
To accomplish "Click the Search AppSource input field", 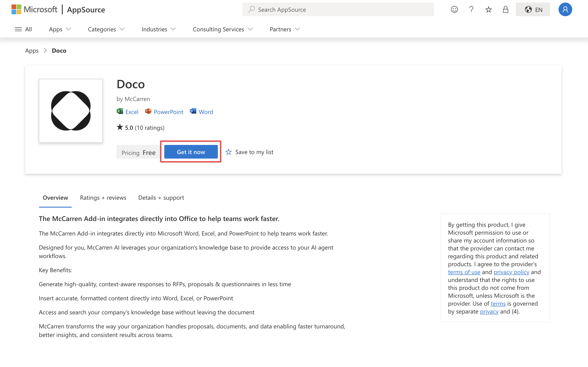I will pyautogui.click(x=338, y=9).
